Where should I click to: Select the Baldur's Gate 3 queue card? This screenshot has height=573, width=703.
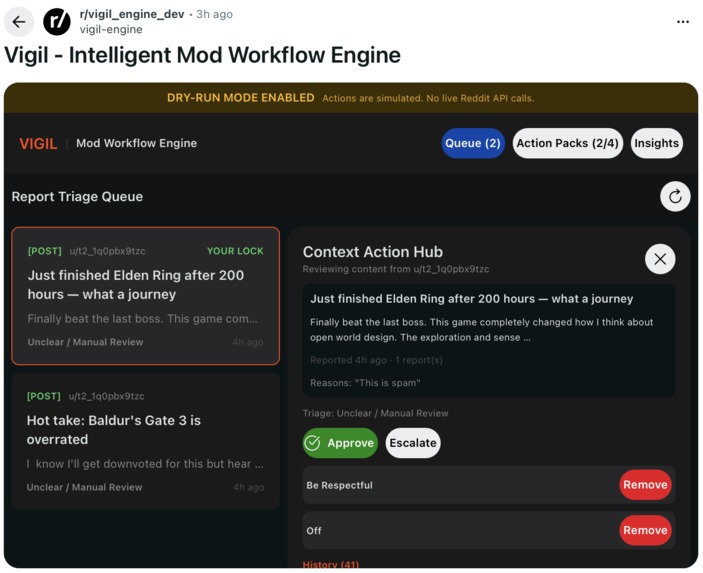click(x=146, y=441)
